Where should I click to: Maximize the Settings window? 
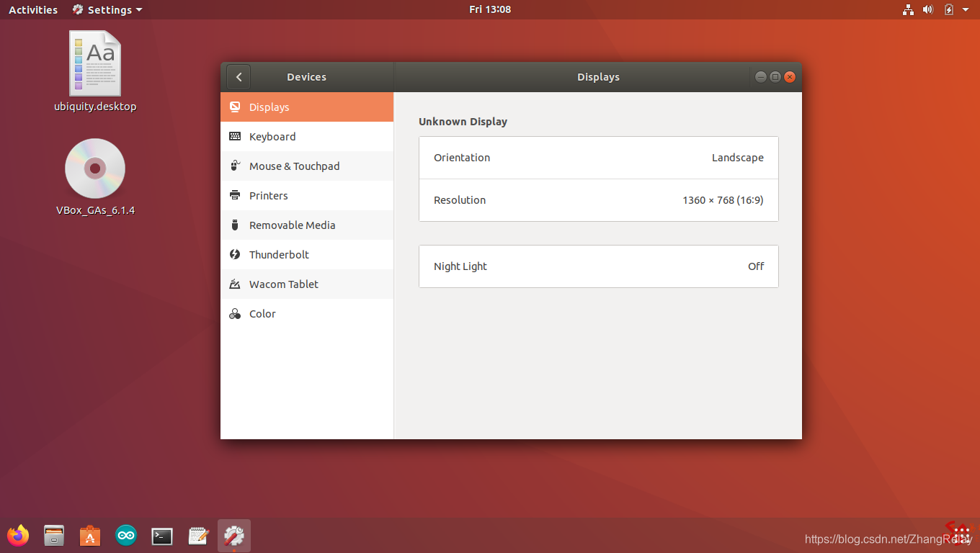pyautogui.click(x=775, y=77)
